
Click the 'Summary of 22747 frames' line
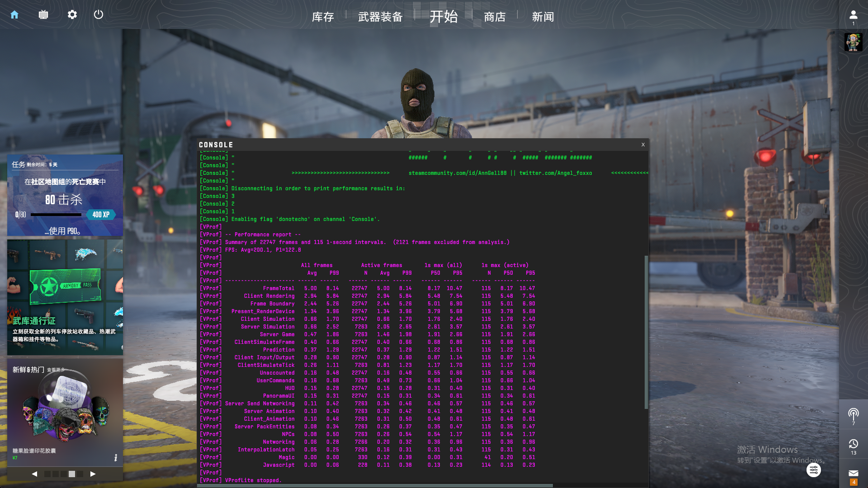pyautogui.click(x=367, y=242)
